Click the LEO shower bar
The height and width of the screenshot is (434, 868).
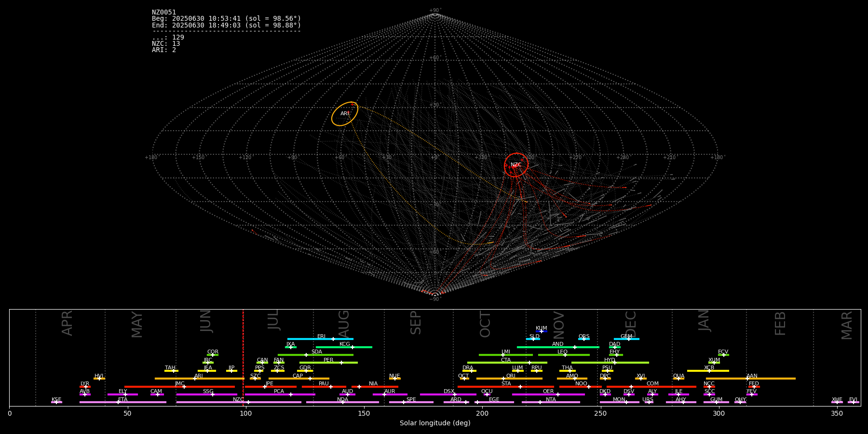tap(564, 355)
